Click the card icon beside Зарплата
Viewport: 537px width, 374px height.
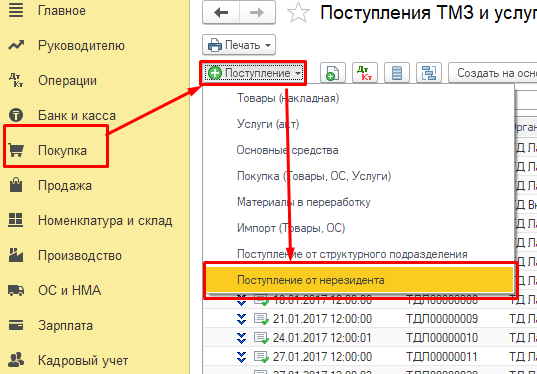click(16, 325)
